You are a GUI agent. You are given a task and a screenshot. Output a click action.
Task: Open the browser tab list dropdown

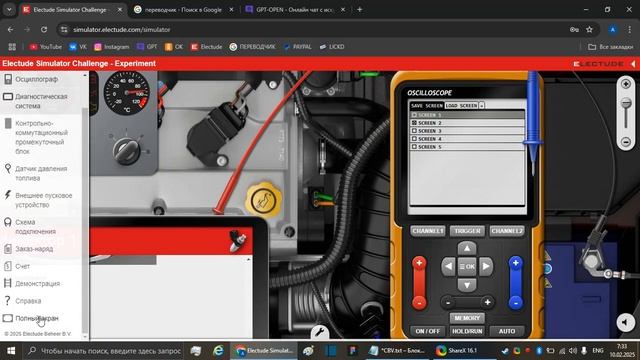click(x=9, y=9)
